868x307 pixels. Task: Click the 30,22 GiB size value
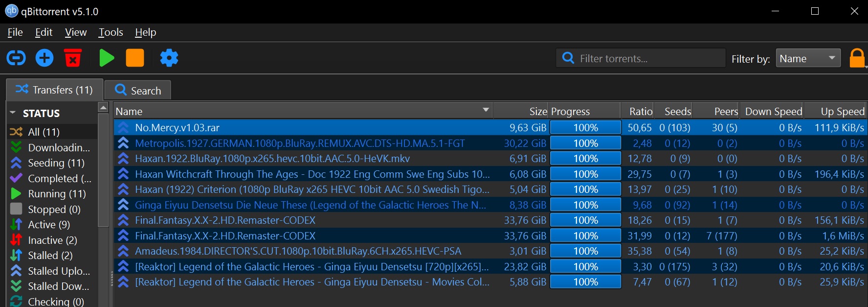[525, 143]
